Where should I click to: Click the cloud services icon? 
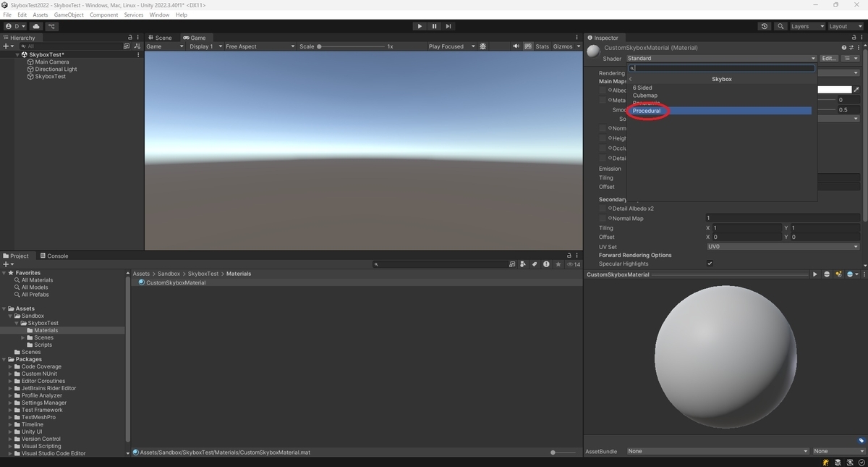(36, 26)
